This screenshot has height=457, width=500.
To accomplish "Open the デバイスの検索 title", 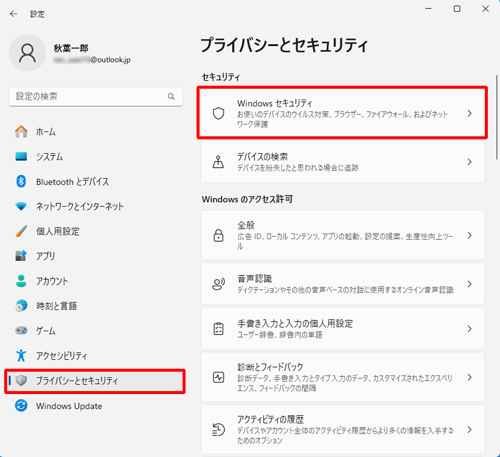I will pos(262,157).
